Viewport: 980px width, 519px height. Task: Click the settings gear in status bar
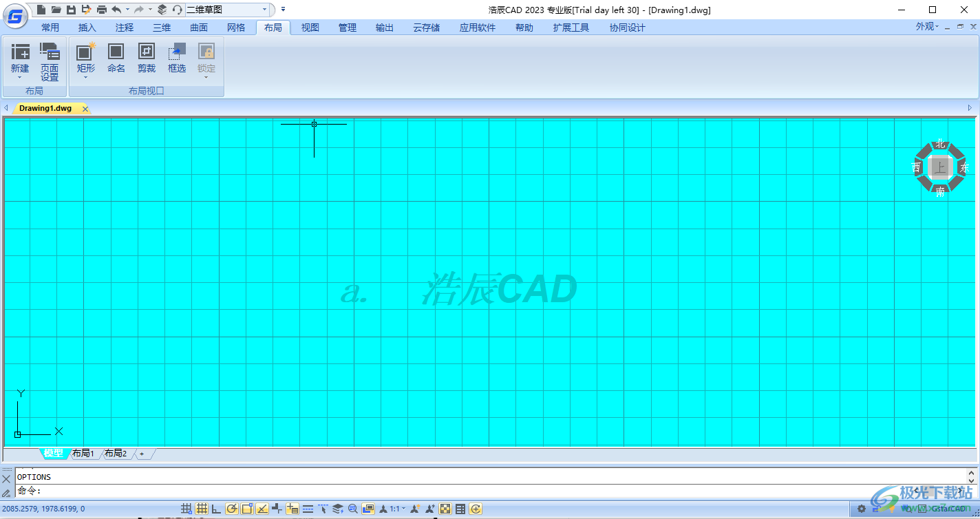click(x=861, y=509)
